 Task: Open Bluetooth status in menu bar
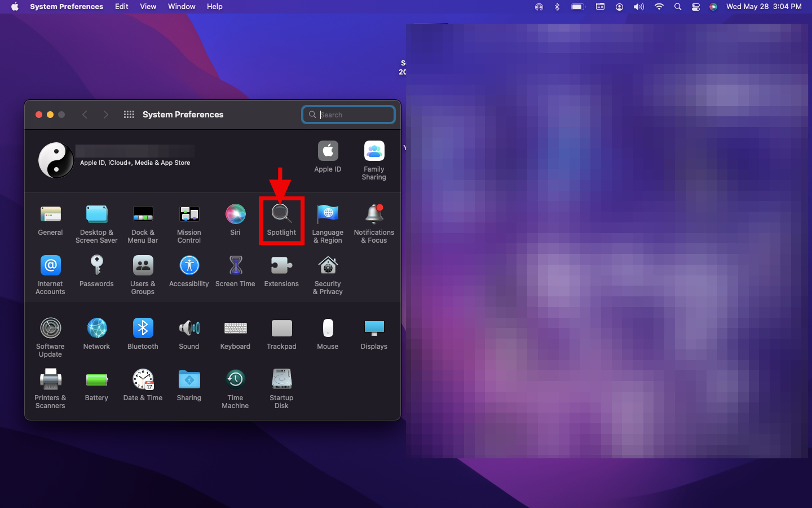(x=557, y=7)
